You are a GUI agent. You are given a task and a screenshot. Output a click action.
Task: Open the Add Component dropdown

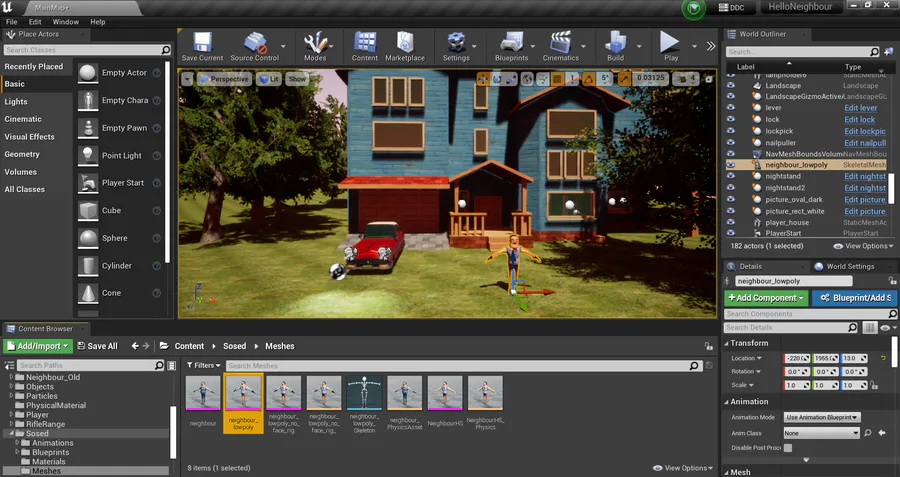(x=766, y=298)
